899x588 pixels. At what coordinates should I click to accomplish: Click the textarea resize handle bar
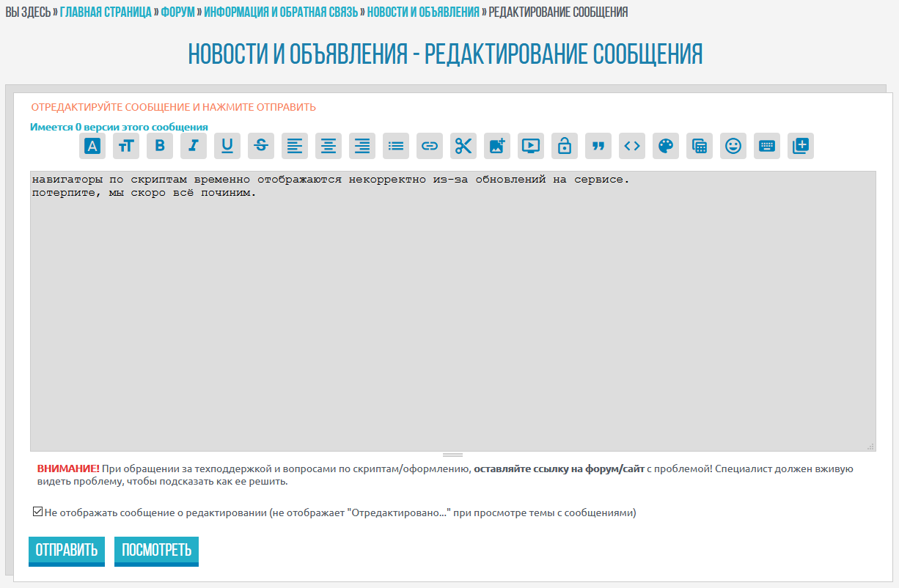(x=453, y=455)
